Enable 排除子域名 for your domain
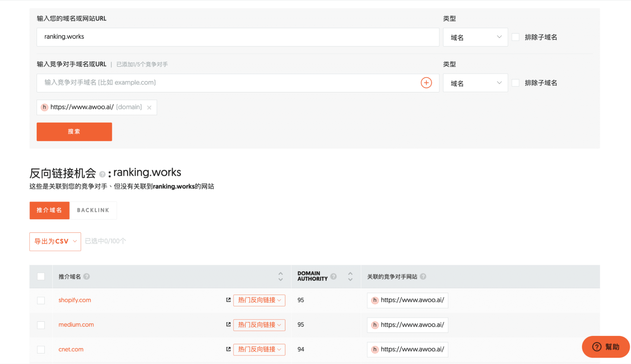 [515, 37]
